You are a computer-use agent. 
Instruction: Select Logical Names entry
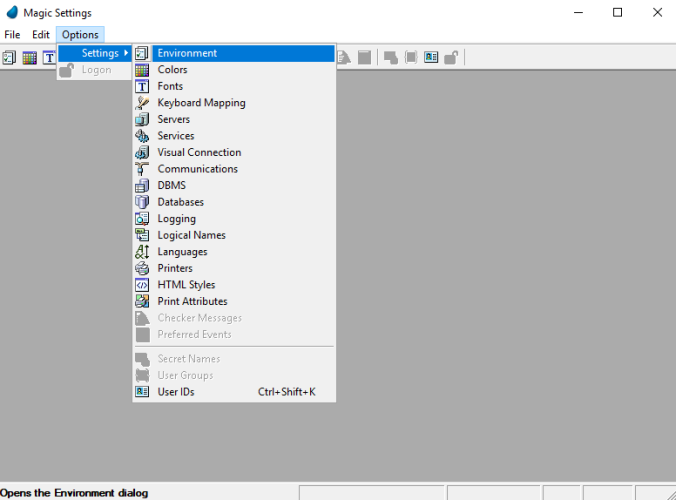pos(234,235)
